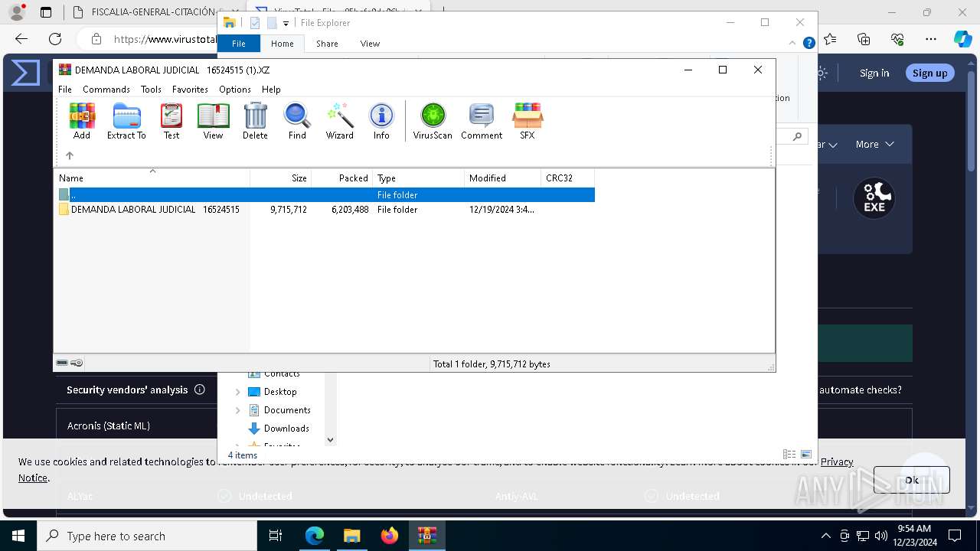This screenshot has width=980, height=551.
Task: Switch to Share tab in File Explorer
Action: point(327,44)
